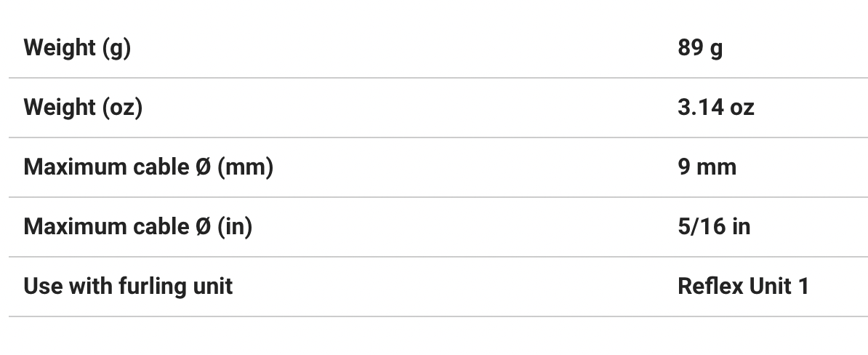The width and height of the screenshot is (868, 355).
Task: Click the "Weight (g)" specification label
Action: point(77,48)
